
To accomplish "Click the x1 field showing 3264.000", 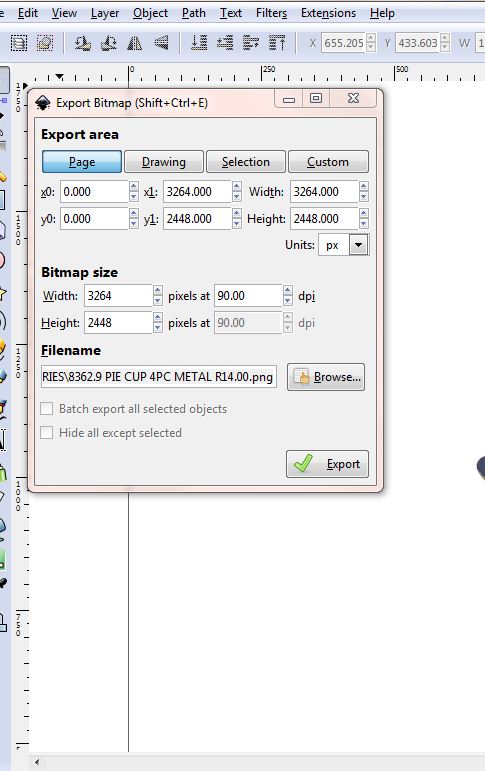I will [x=197, y=191].
